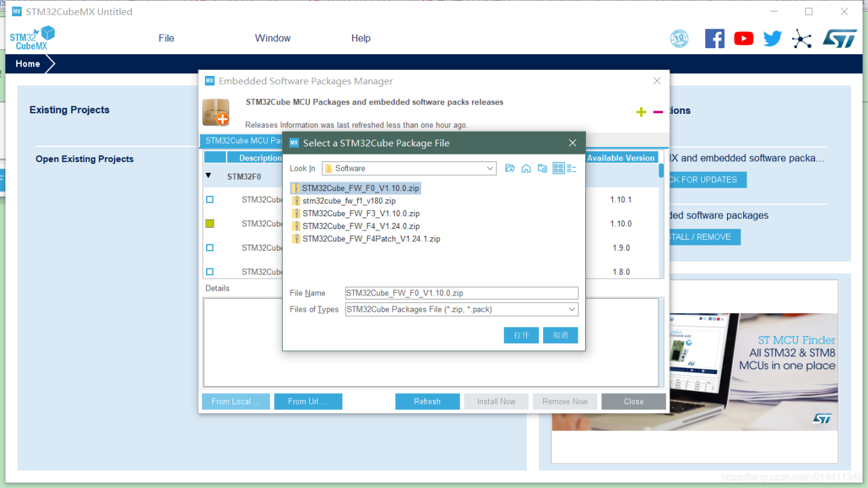Click the 10-year anniversary badge icon
868x488 pixels.
[679, 39]
